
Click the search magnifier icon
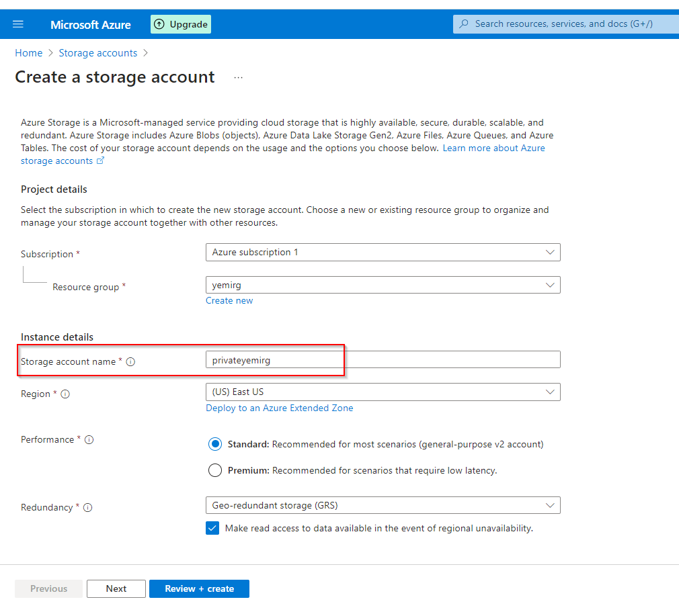pos(464,24)
